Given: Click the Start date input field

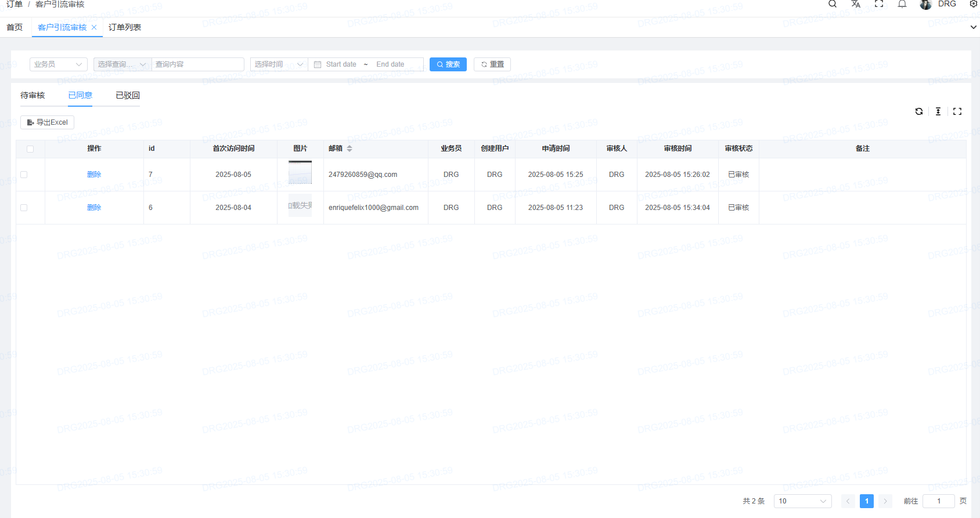Looking at the screenshot, I should click(341, 64).
